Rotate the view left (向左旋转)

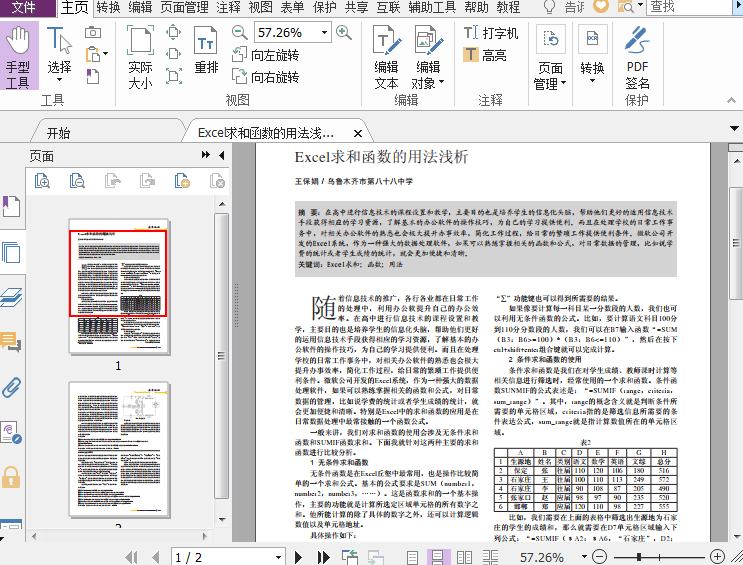point(265,55)
